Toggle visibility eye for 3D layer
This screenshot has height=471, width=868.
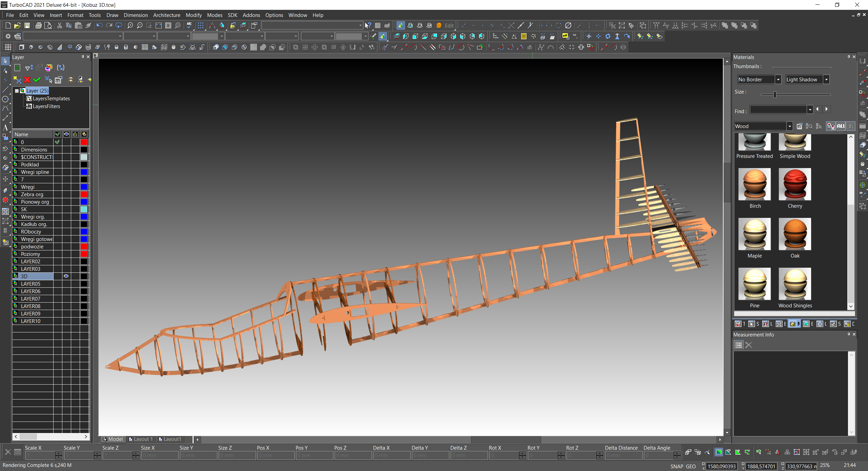tap(66, 276)
